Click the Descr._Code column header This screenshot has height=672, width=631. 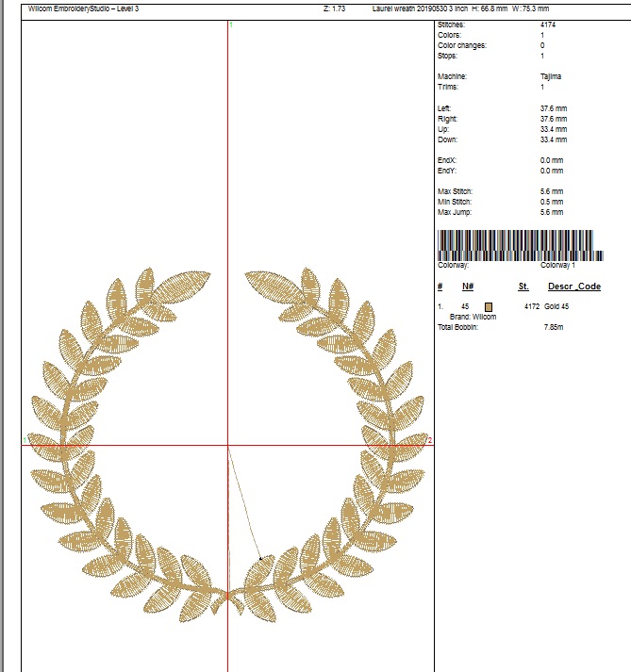[x=573, y=287]
